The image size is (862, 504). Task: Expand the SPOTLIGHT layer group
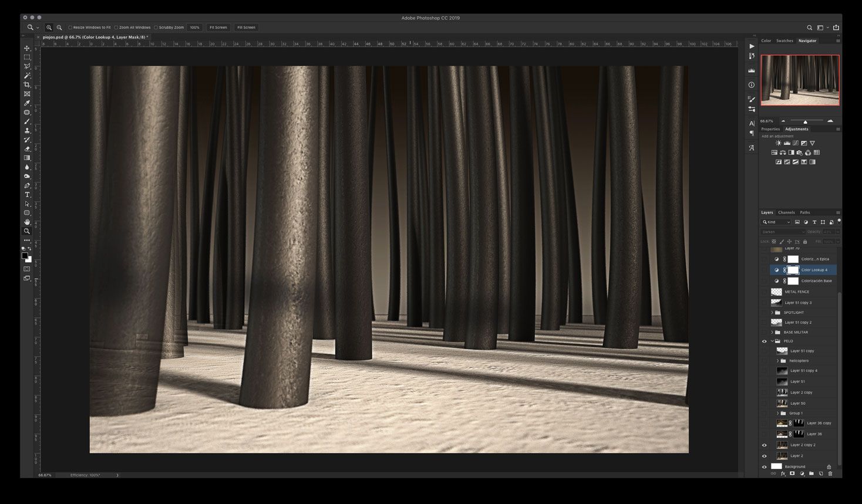pos(772,313)
